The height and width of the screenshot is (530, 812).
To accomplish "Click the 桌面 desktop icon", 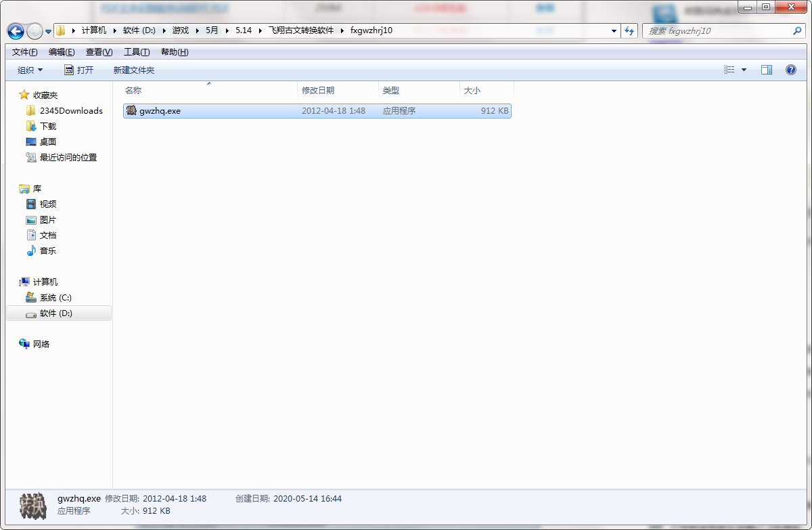I will (x=30, y=141).
